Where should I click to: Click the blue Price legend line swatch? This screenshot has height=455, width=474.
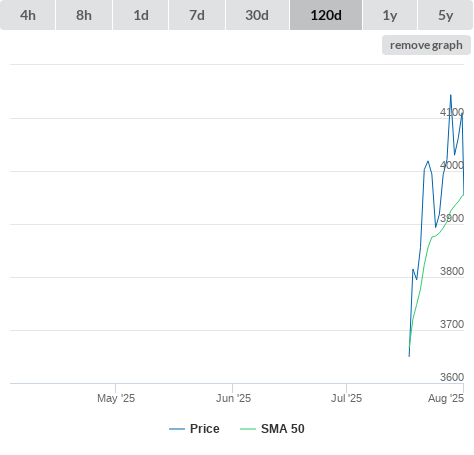click(x=177, y=429)
